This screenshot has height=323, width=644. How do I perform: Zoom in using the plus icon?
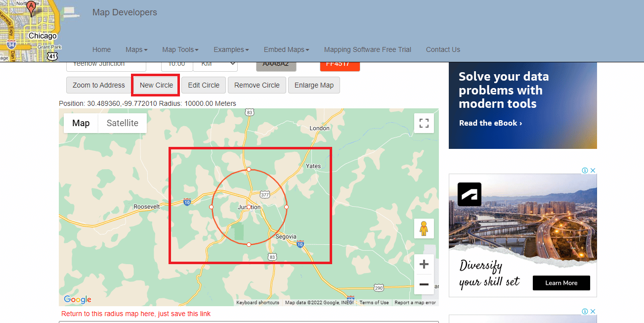coord(424,264)
